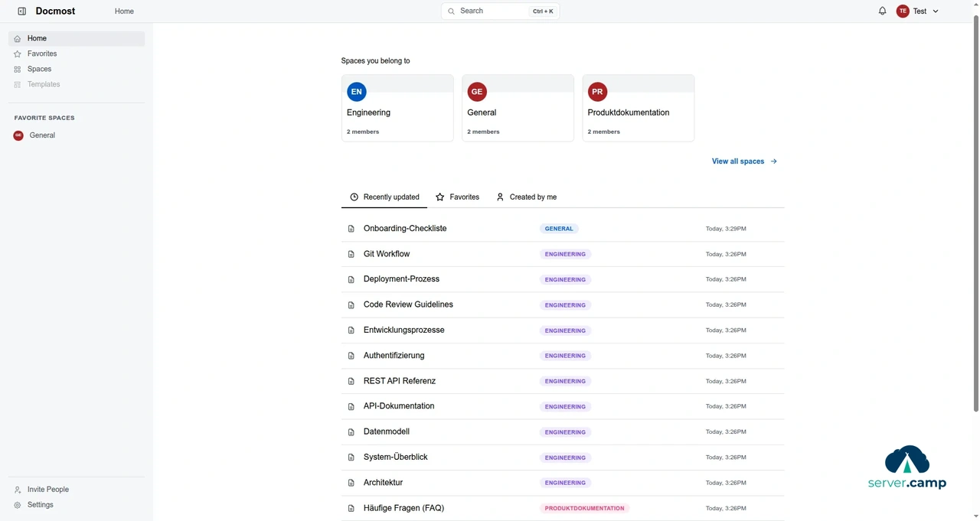Image resolution: width=980 pixels, height=521 pixels.
Task: Click View all spaces link
Action: point(744,161)
